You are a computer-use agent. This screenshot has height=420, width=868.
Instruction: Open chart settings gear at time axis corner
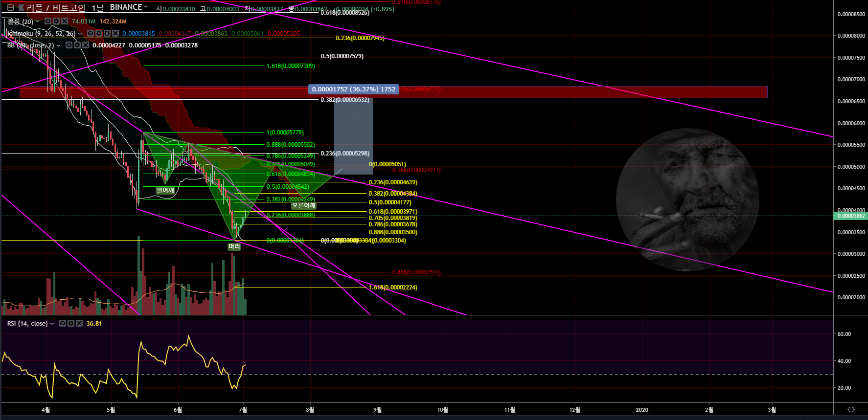[x=851, y=410]
